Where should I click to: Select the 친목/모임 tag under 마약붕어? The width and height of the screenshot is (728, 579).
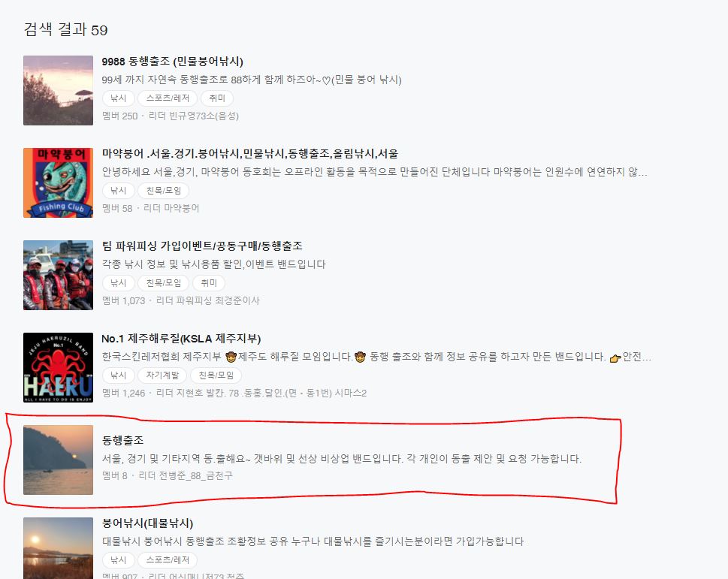[164, 190]
